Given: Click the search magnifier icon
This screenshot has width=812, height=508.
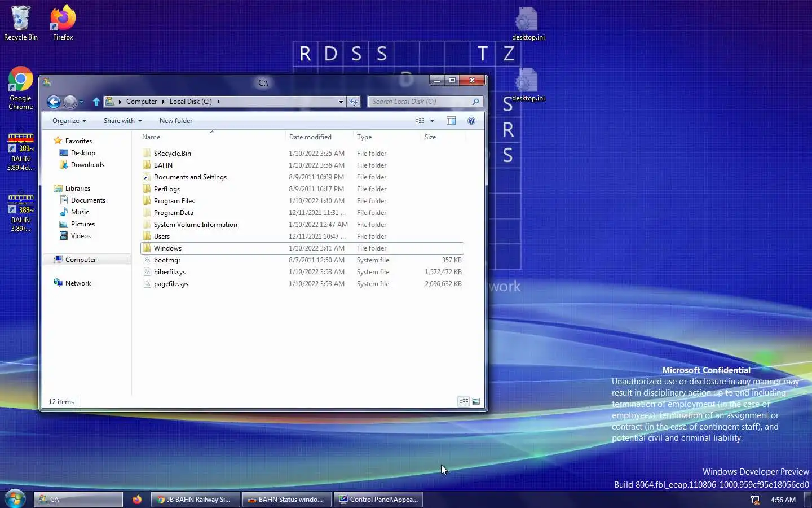Looking at the screenshot, I should [475, 102].
